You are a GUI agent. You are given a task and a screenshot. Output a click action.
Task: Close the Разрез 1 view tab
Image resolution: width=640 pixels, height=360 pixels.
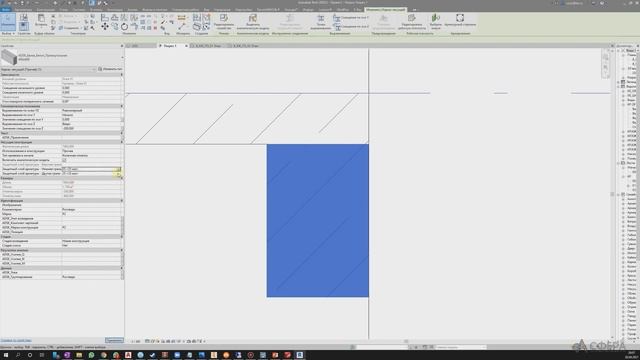point(186,46)
